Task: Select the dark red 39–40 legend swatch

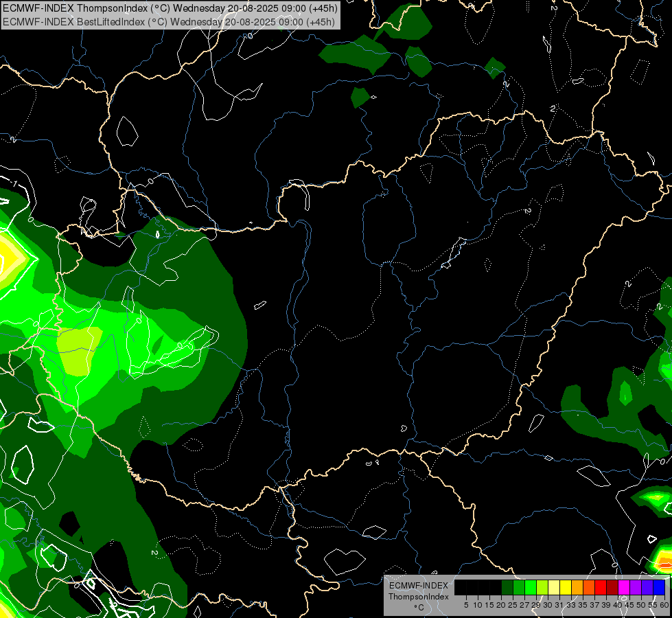Action: 612,587
